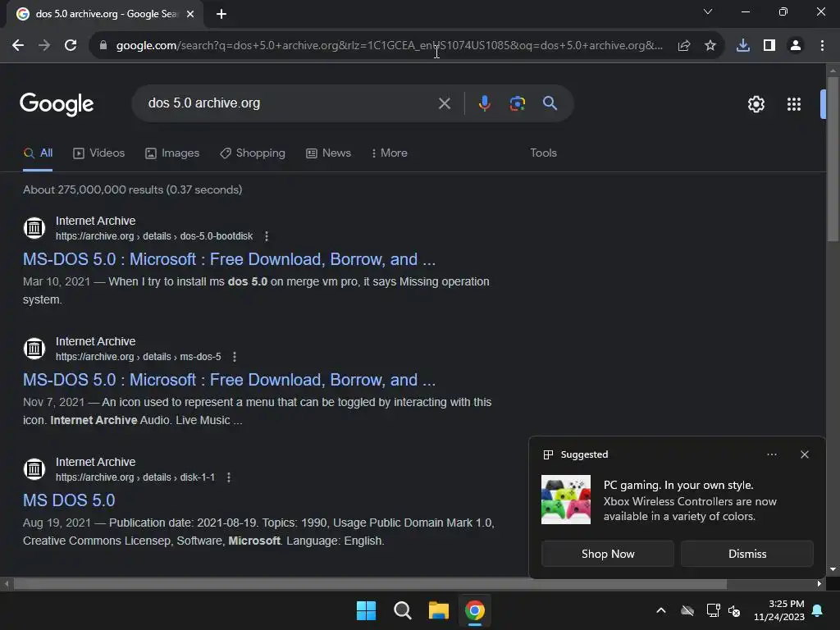Click Internet Archive icon of ms-dos-5 result
The image size is (840, 630).
pos(34,349)
